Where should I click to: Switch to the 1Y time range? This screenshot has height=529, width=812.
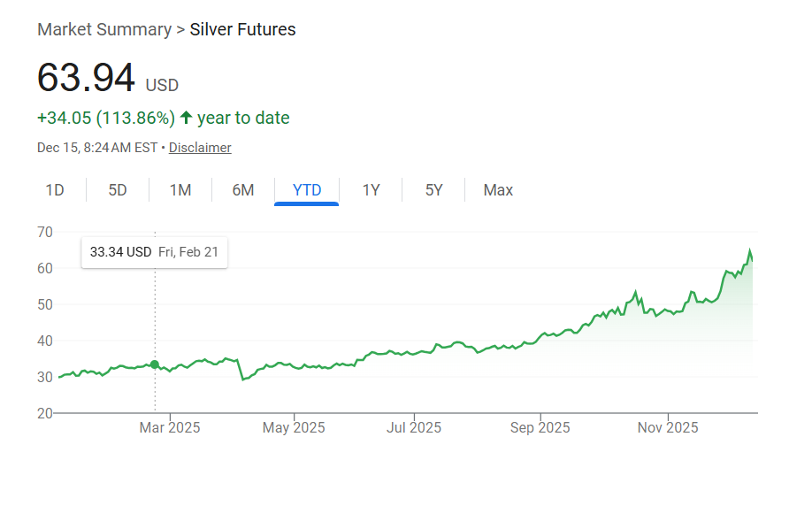tap(371, 189)
